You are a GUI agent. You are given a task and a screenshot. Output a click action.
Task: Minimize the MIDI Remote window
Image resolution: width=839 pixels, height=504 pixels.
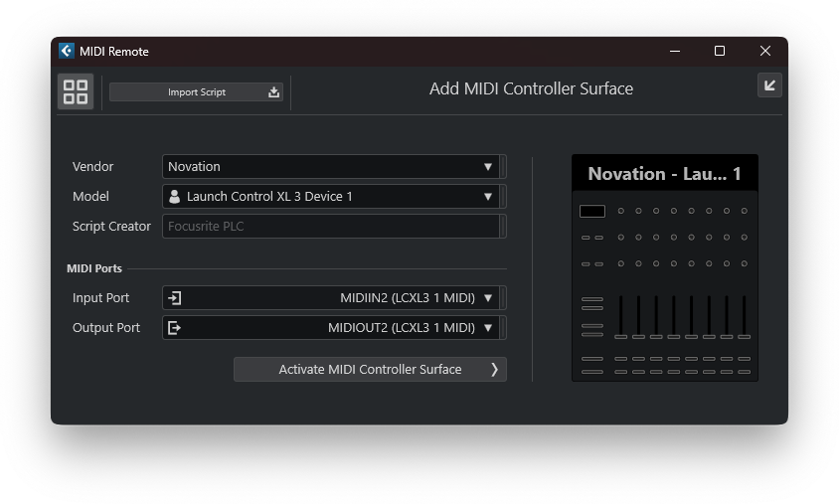click(675, 51)
